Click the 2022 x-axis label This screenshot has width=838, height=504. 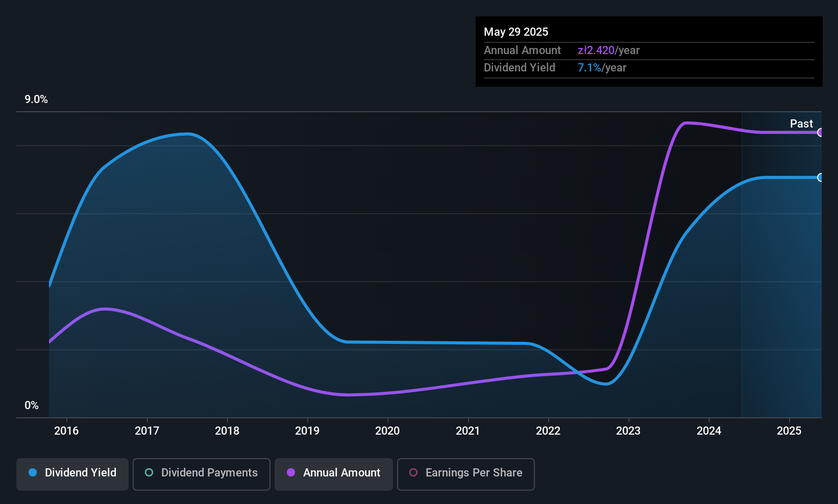coord(548,431)
